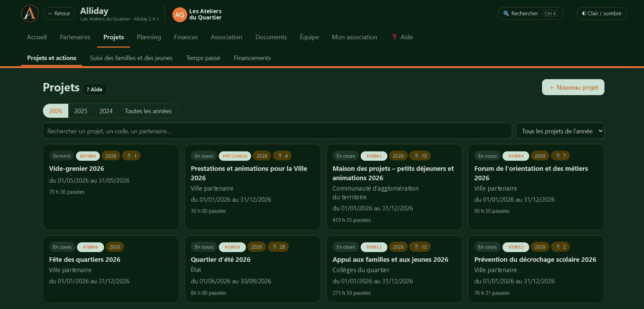This screenshot has width=644, height=309.
Task: Go to Documents
Action: pyautogui.click(x=271, y=37)
